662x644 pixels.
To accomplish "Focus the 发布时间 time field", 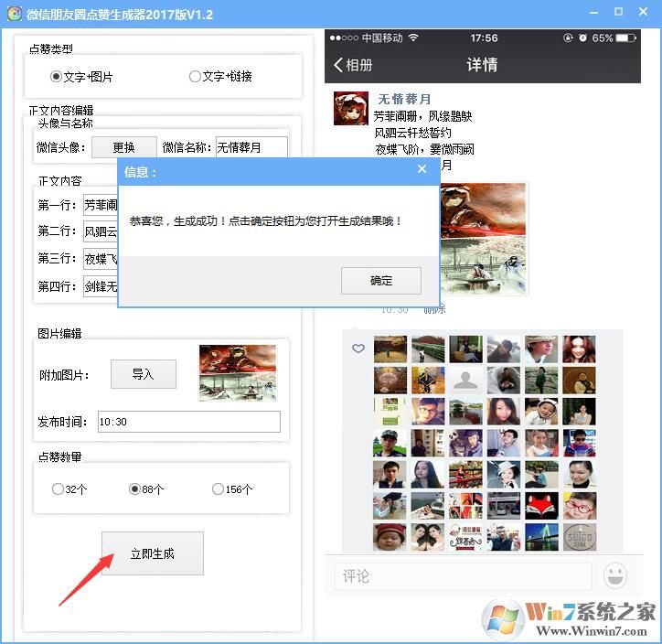I will (x=188, y=422).
